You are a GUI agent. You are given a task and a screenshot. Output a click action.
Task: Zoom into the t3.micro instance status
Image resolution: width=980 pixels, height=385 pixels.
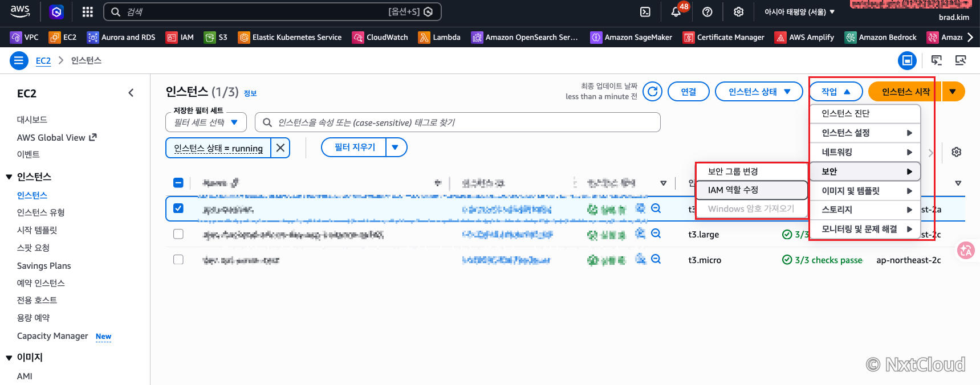(656, 259)
